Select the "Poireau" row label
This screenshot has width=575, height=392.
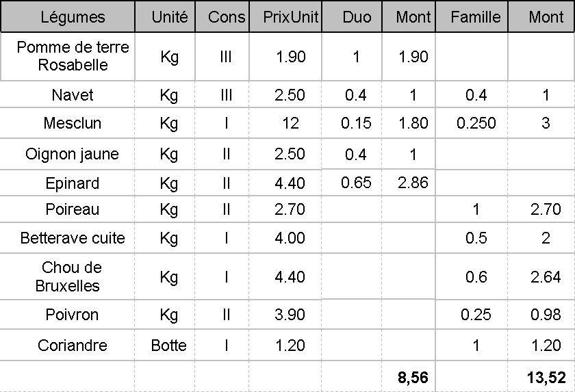point(73,209)
